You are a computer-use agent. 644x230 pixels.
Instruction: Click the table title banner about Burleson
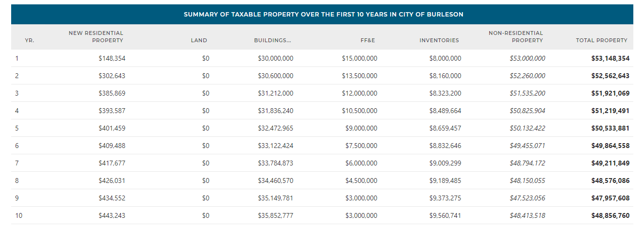tap(323, 15)
